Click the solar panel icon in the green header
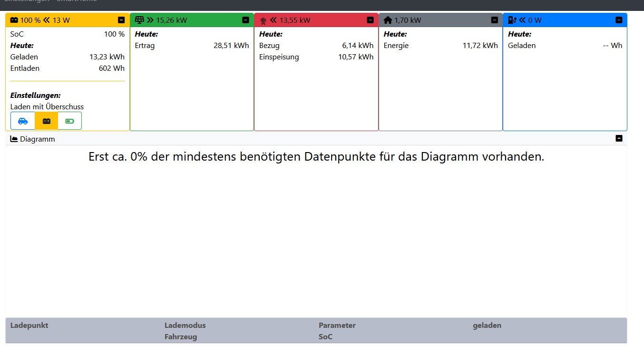 139,20
